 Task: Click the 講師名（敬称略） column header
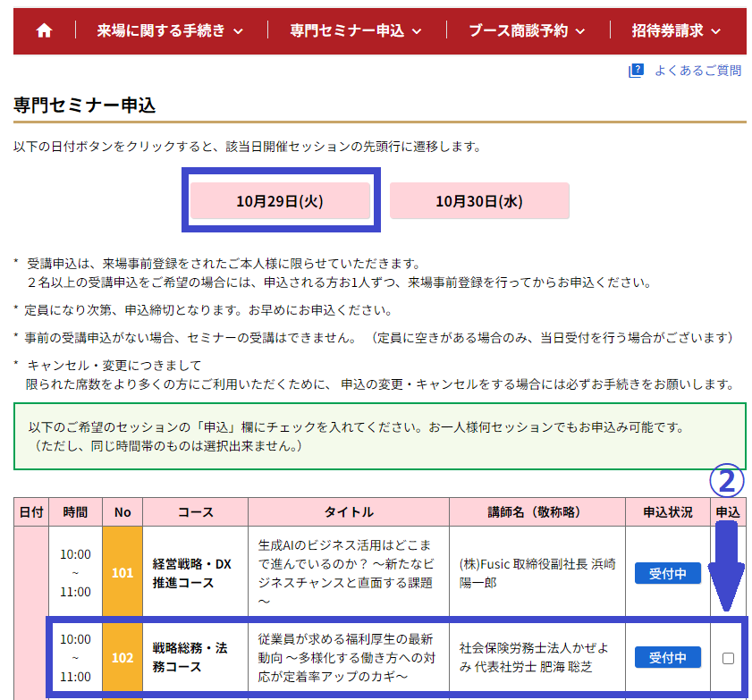coord(534,512)
